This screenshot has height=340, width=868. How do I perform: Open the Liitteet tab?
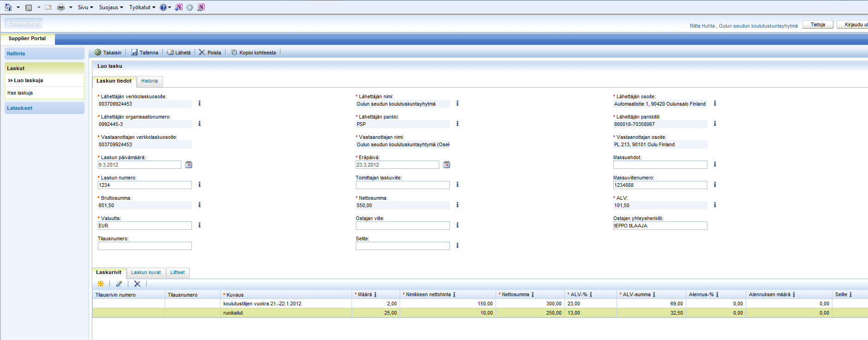(177, 273)
